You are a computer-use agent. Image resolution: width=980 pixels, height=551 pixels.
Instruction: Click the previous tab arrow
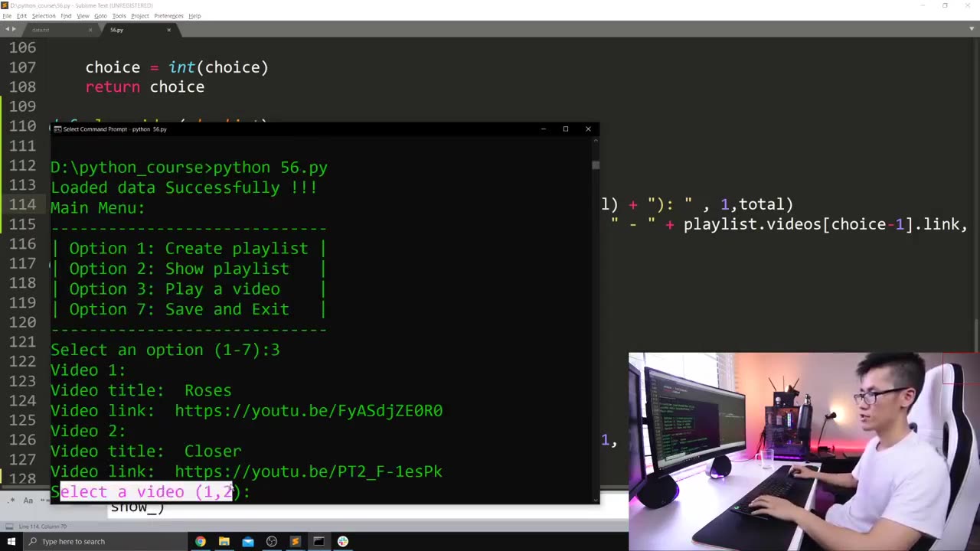[x=7, y=29]
